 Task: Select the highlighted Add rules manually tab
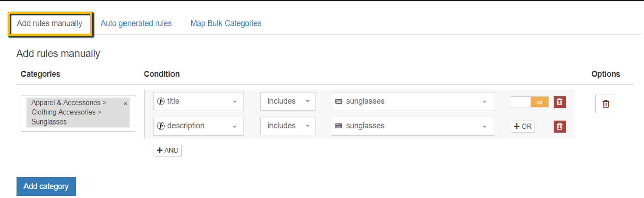[49, 23]
